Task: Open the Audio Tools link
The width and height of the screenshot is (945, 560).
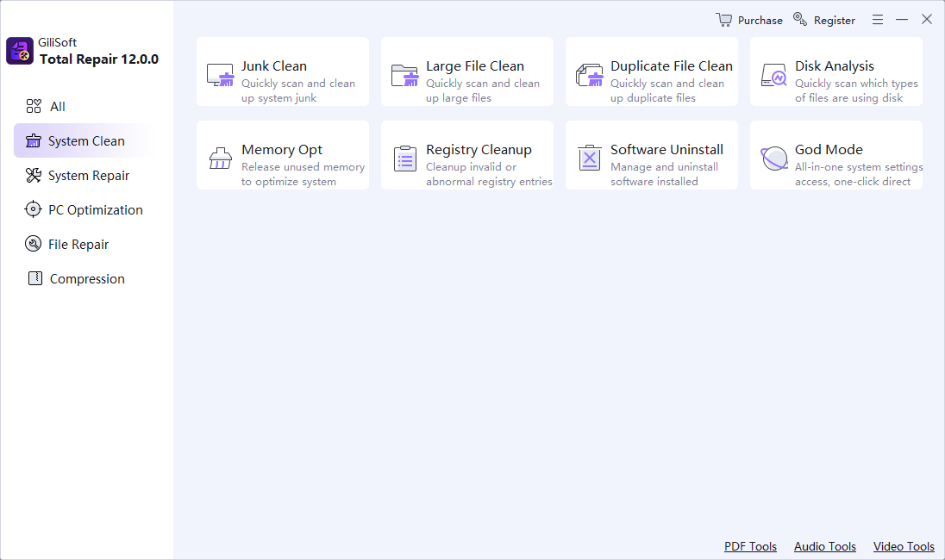Action: pos(825,546)
